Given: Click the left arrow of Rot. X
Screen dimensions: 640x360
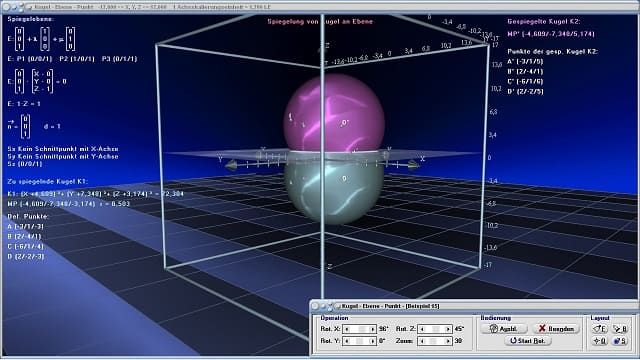Looking at the screenshot, I should pos(347,329).
